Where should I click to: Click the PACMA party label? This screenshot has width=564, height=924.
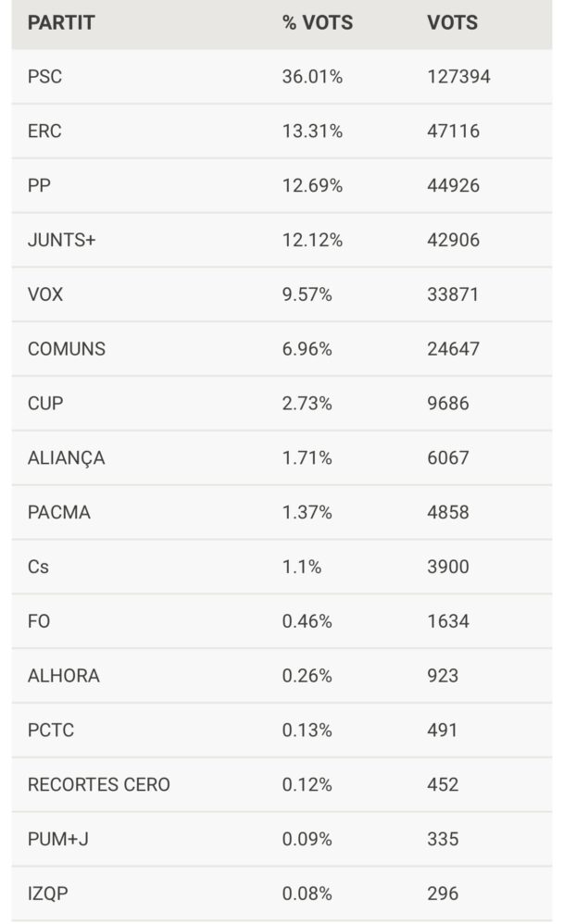tap(59, 513)
